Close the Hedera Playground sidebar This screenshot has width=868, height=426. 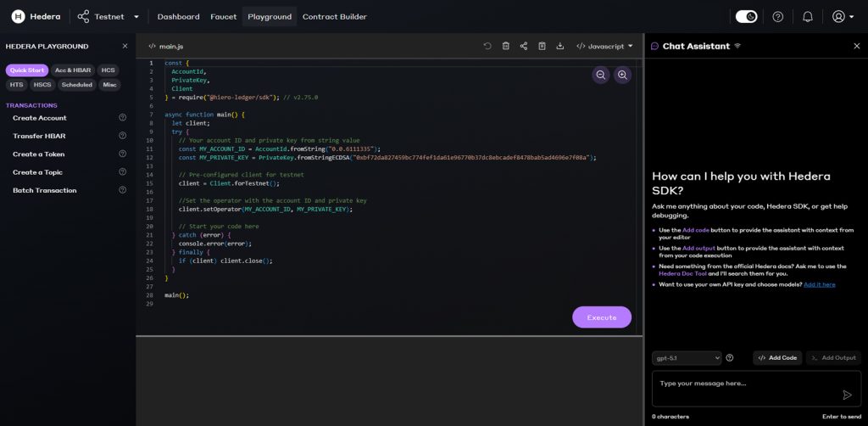click(125, 46)
